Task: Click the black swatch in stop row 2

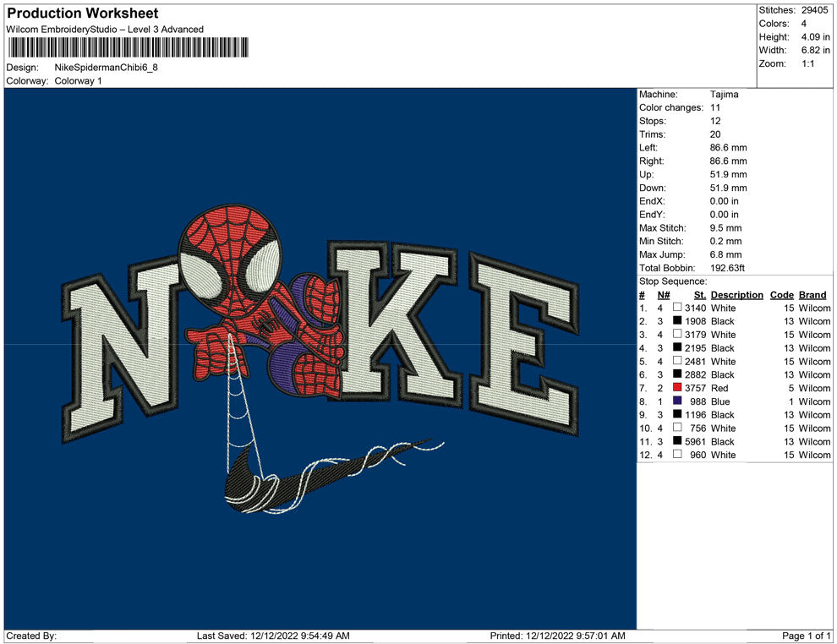Action: (x=677, y=320)
